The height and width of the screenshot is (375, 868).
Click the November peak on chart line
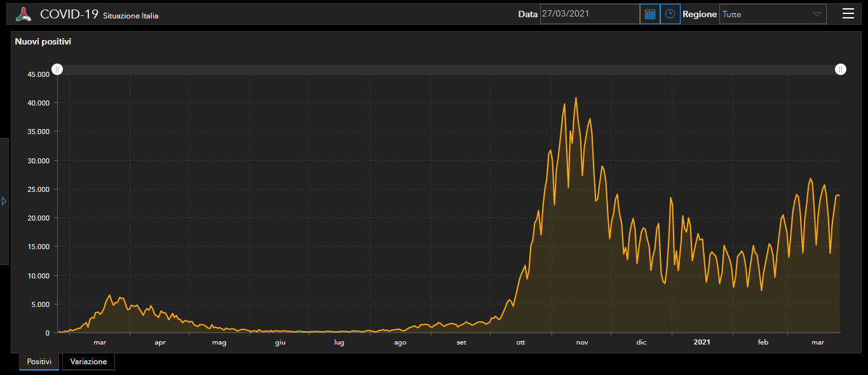(x=576, y=98)
